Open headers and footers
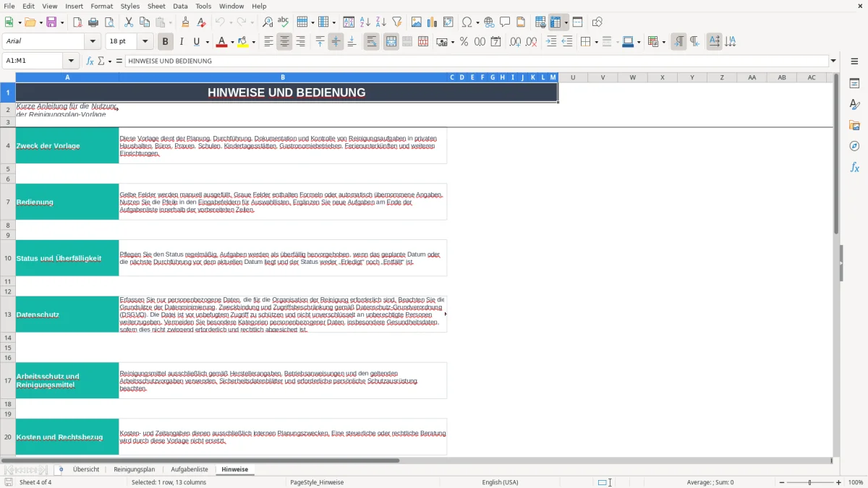 point(521,22)
